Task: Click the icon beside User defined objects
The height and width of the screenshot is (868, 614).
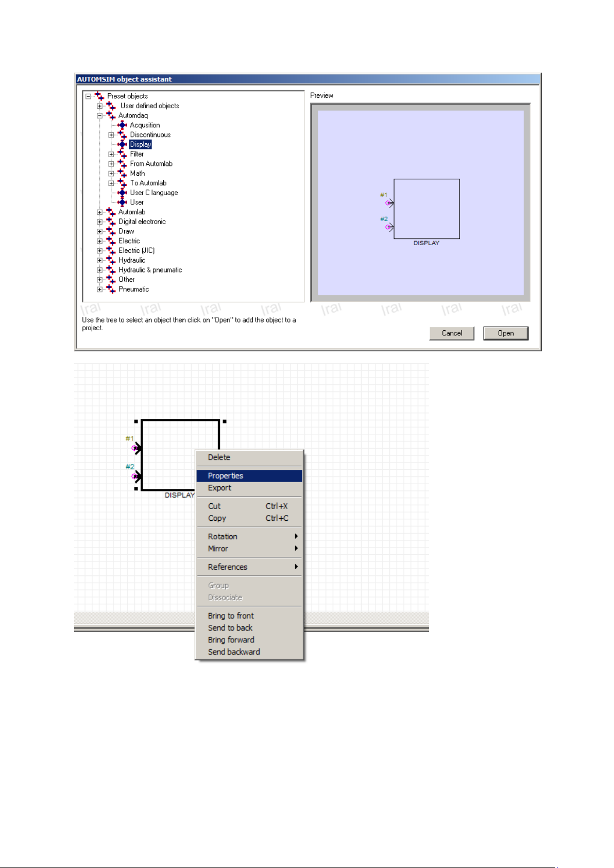Action: 111,106
